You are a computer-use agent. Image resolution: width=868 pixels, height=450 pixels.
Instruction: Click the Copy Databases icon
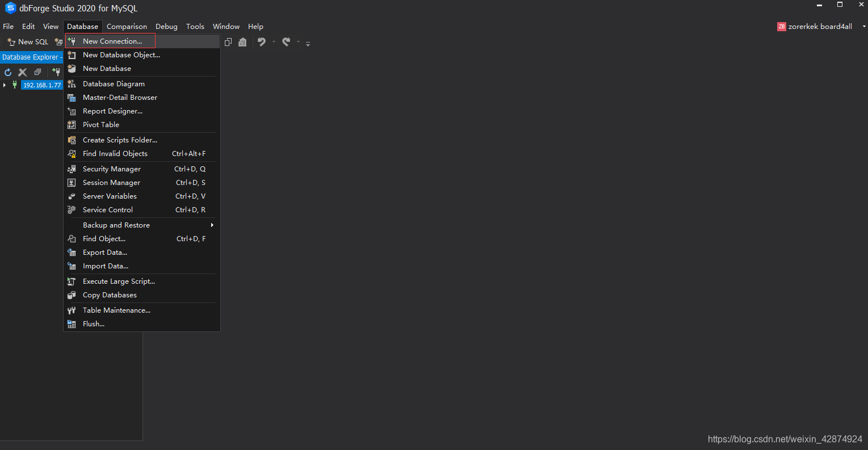coord(72,295)
